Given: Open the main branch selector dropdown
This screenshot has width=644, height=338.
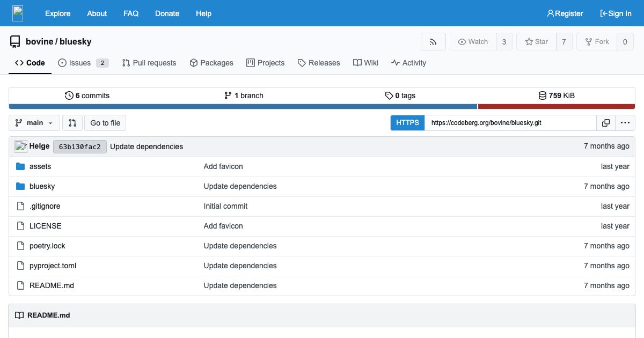Looking at the screenshot, I should coord(34,122).
